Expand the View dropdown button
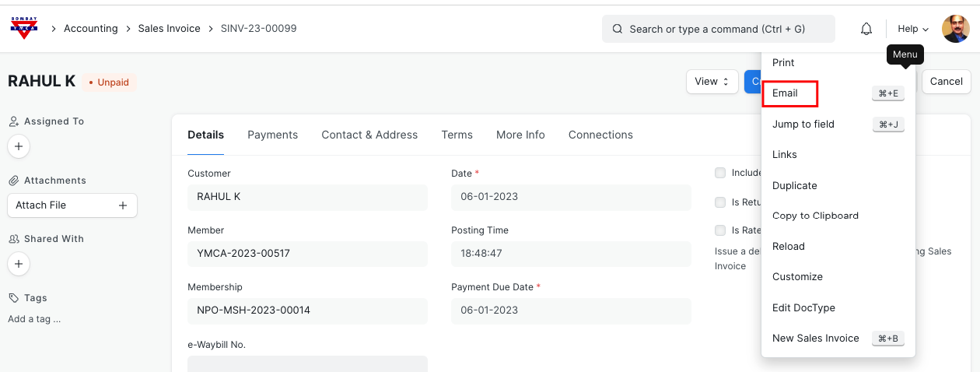 (x=712, y=82)
